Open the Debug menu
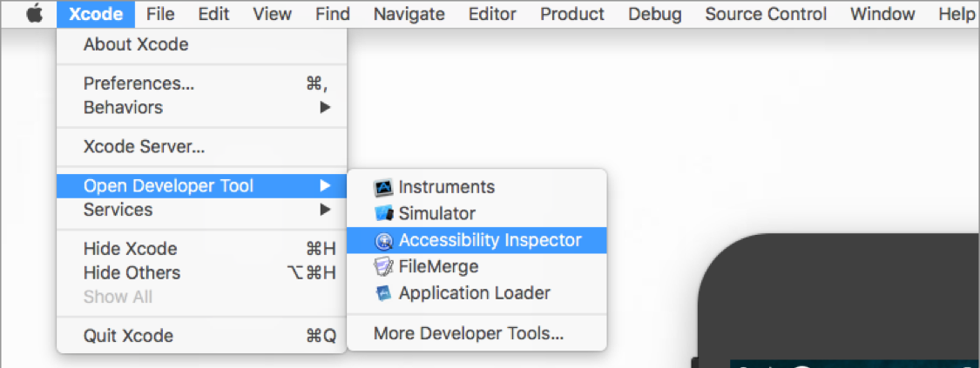This screenshot has width=980, height=368. tap(655, 14)
